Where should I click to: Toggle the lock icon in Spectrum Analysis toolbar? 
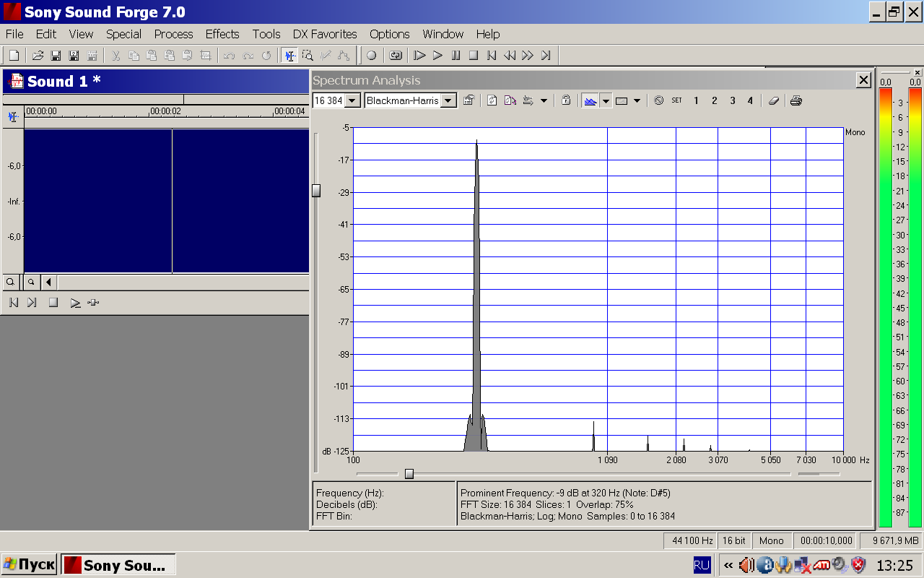566,101
